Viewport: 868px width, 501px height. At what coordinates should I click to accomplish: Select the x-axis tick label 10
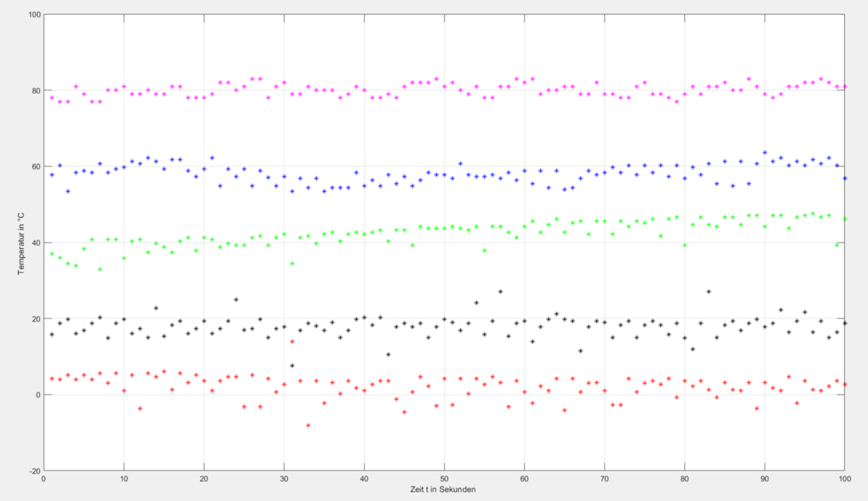tap(124, 479)
